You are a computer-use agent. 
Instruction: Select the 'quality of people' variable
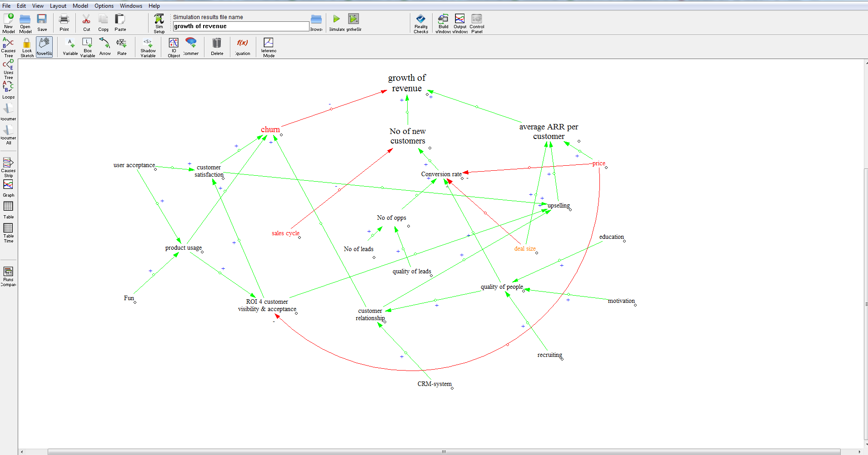pos(502,287)
